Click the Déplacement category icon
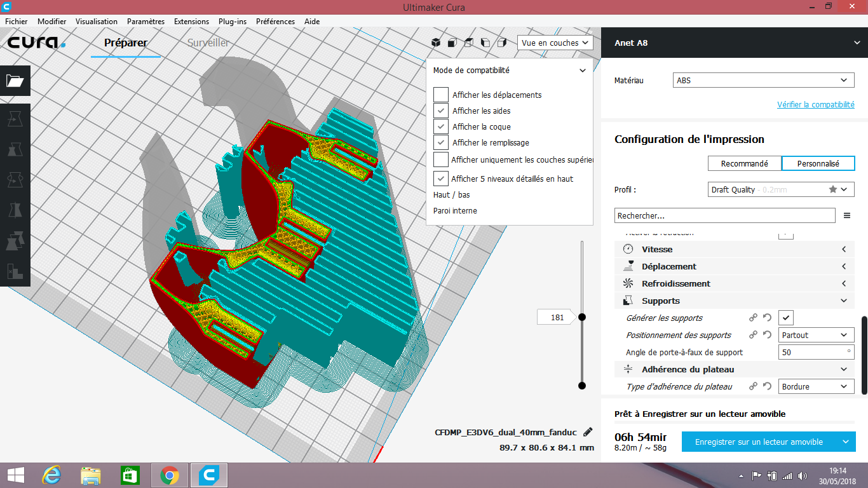Viewport: 868px width, 488px height. [628, 266]
